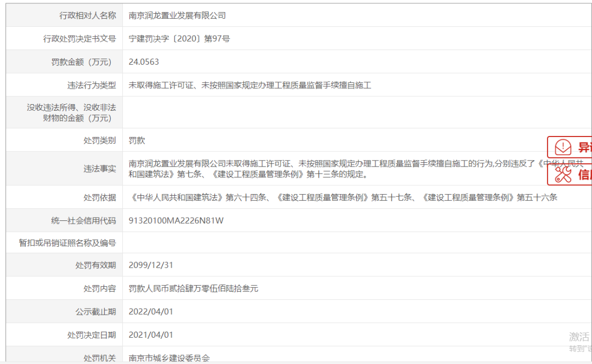Select 南京润龙置业发展有限公司 in the 行政相对人名称 row
The height and width of the screenshot is (364, 592).
[x=177, y=15]
